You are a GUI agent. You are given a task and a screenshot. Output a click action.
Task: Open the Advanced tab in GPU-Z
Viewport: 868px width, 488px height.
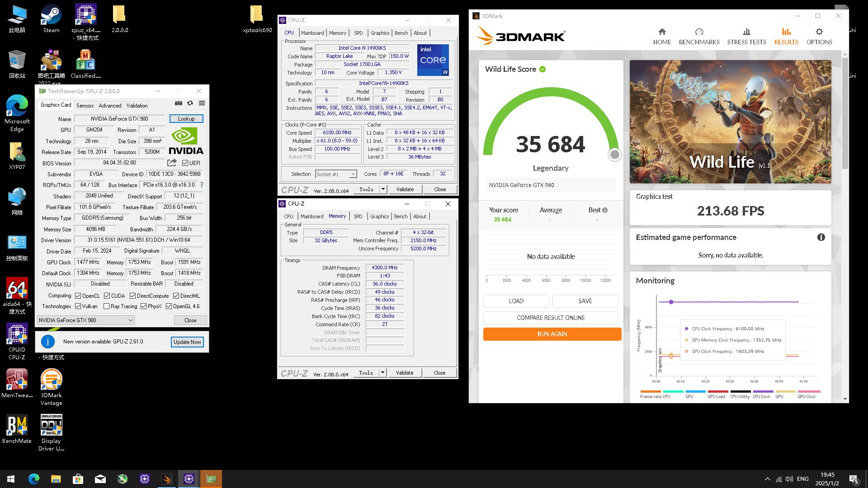click(110, 106)
